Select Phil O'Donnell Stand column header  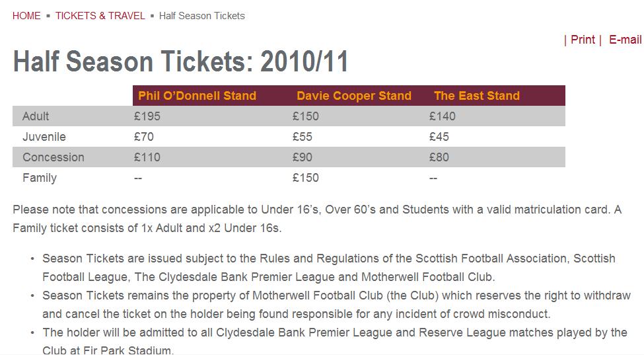(197, 96)
